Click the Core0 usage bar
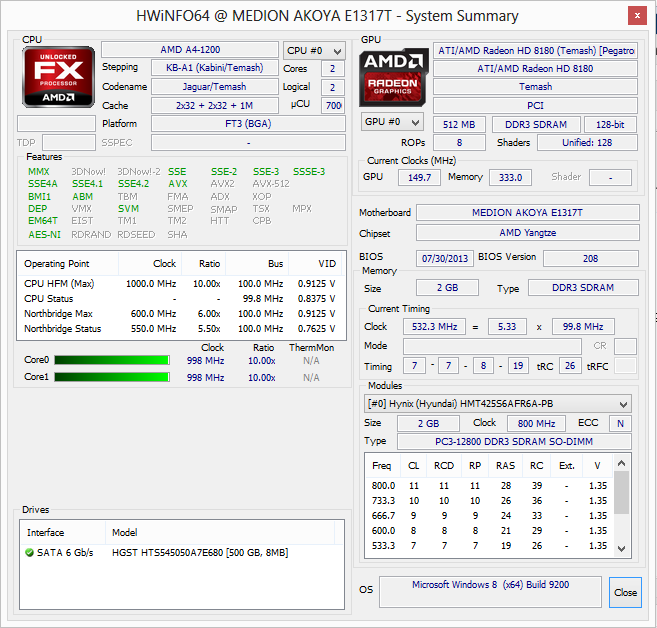The height and width of the screenshot is (628, 657). click(x=112, y=360)
